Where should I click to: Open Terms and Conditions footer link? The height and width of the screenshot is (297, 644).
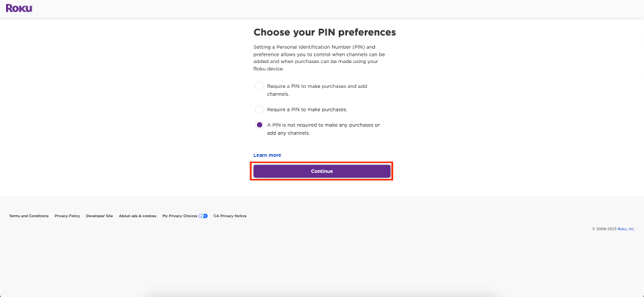(29, 216)
